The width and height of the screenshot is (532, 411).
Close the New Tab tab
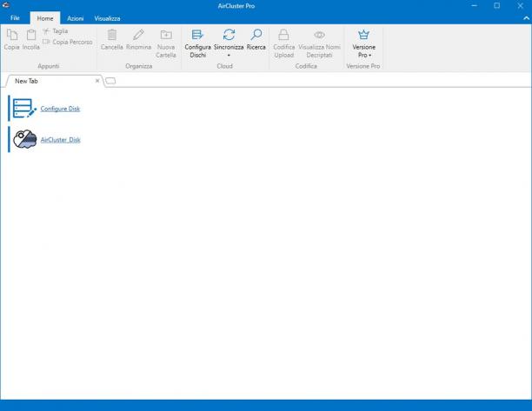pyautogui.click(x=97, y=81)
